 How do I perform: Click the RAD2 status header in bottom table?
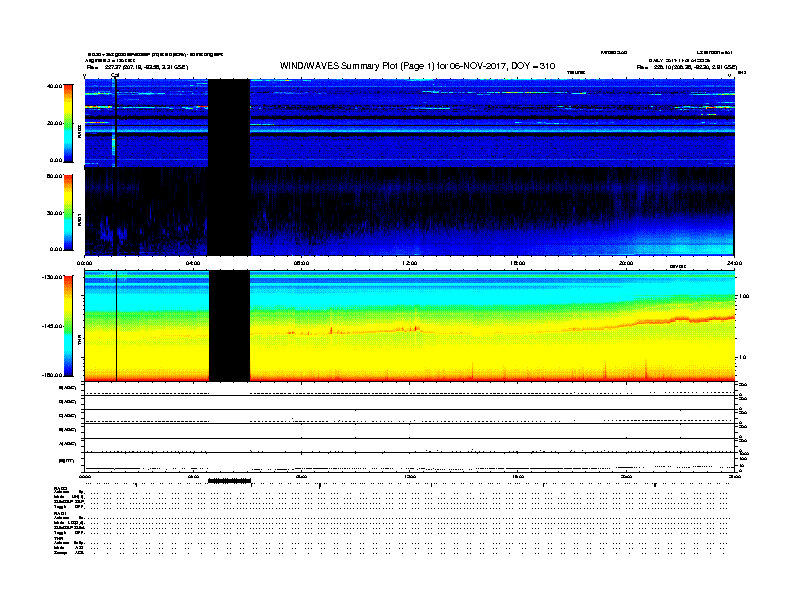61,488
